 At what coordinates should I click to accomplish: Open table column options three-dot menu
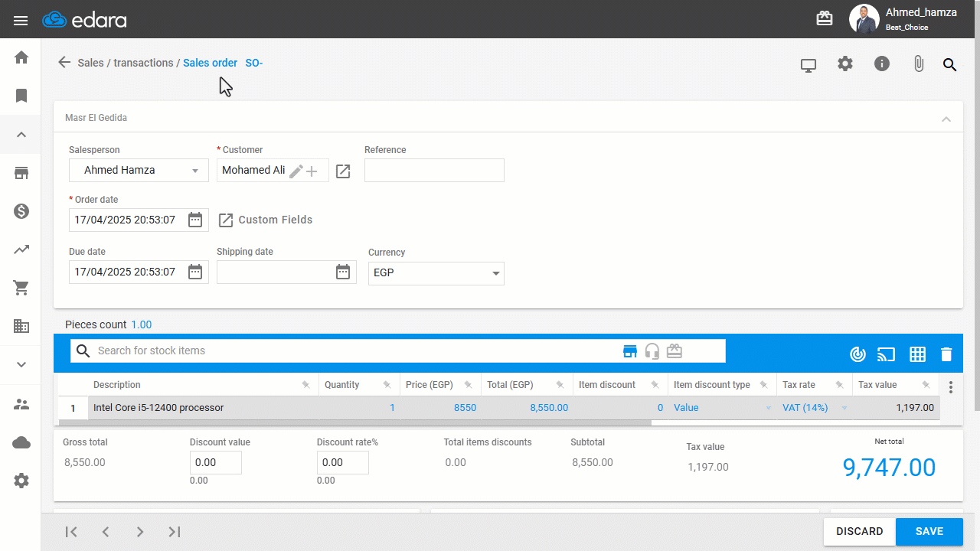pyautogui.click(x=951, y=387)
